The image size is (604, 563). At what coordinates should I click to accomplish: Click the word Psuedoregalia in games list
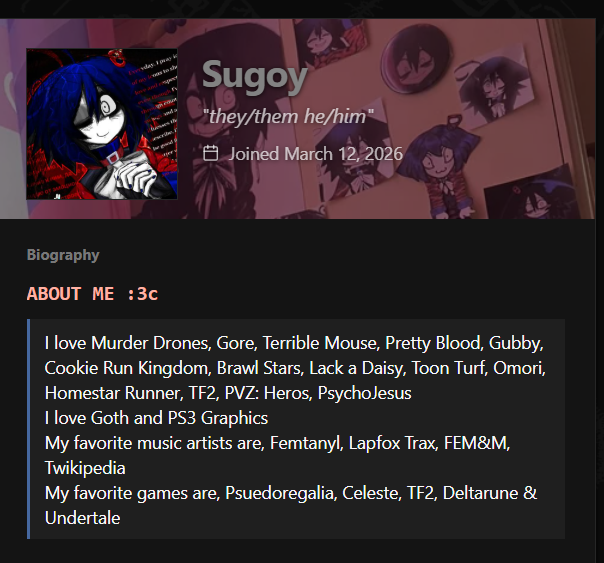coord(281,493)
